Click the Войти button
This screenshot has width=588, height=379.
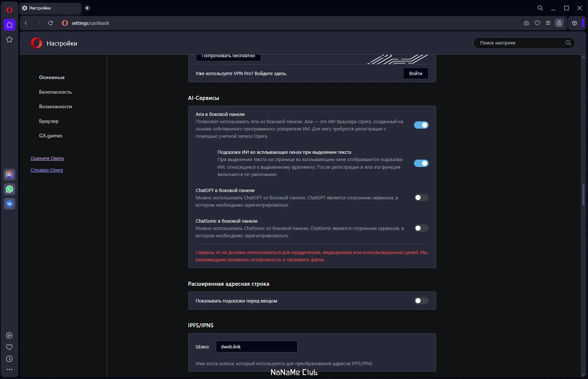tap(415, 73)
